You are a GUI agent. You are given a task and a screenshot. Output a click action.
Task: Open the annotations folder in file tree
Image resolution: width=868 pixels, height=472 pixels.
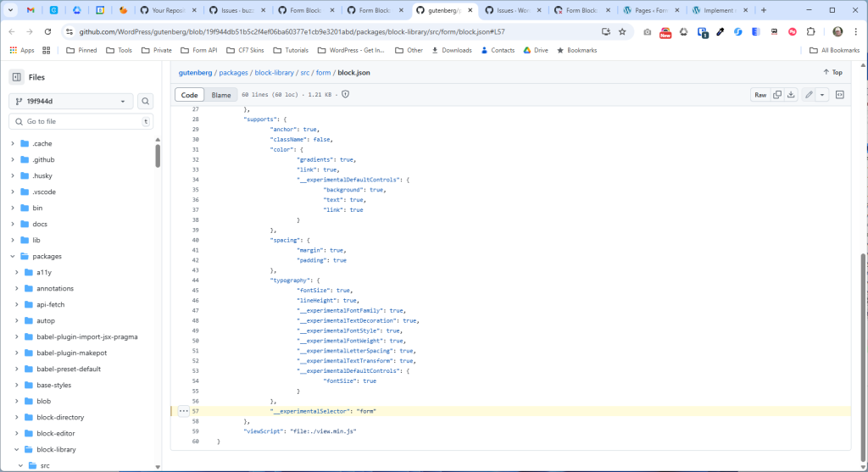(55, 289)
